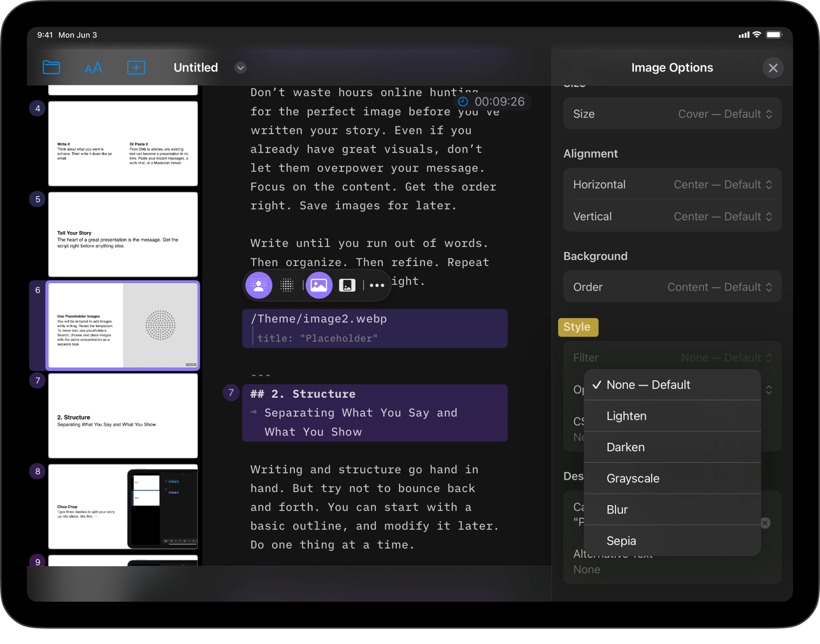This screenshot has width=820, height=644.
Task: Click the slide 7 number badge in editor
Action: (x=231, y=393)
